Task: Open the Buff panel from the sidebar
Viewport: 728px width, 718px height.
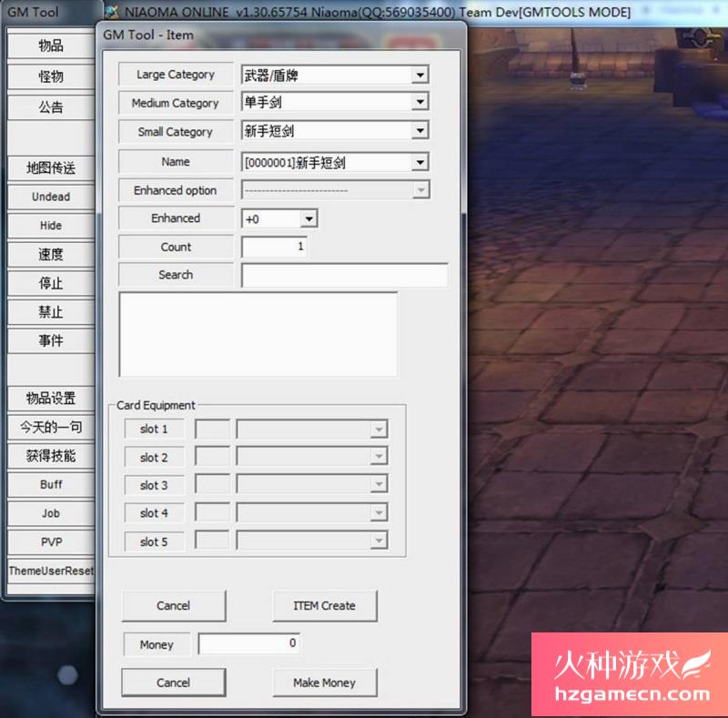Action: click(x=50, y=484)
